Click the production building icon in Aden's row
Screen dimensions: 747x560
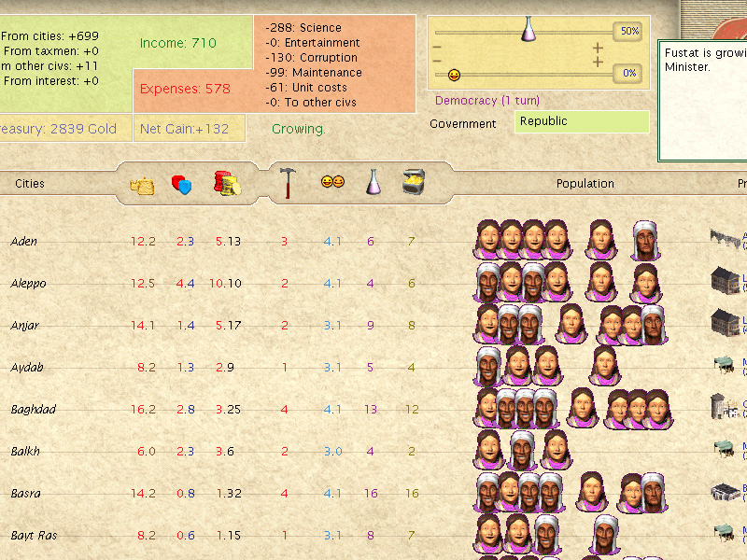point(726,238)
